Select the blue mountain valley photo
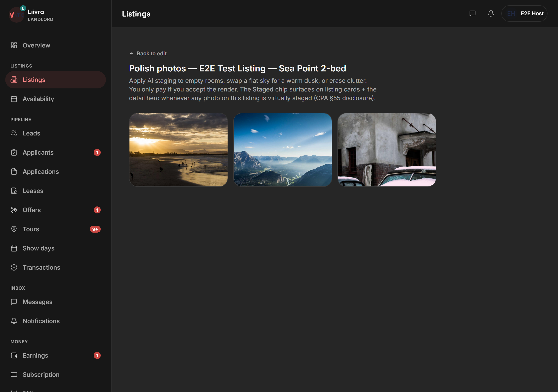This screenshot has height=392, width=558. click(x=282, y=150)
